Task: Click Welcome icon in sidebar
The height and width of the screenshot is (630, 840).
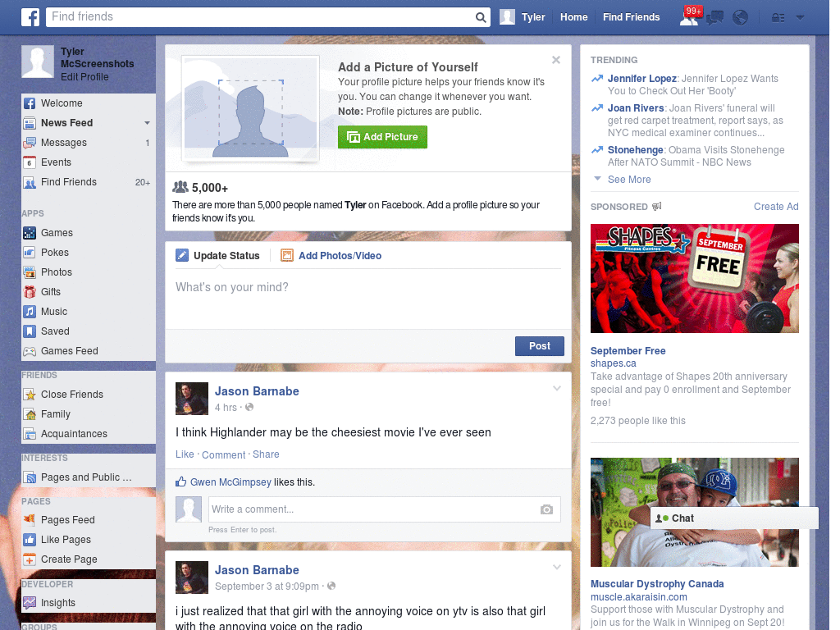Action: tap(30, 103)
